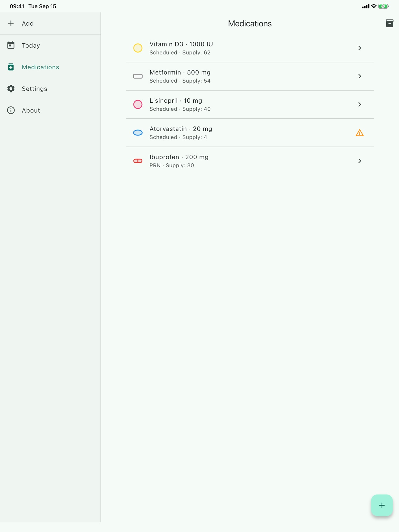Click the plus icon beside Add
Image resolution: width=399 pixels, height=532 pixels.
point(11,23)
